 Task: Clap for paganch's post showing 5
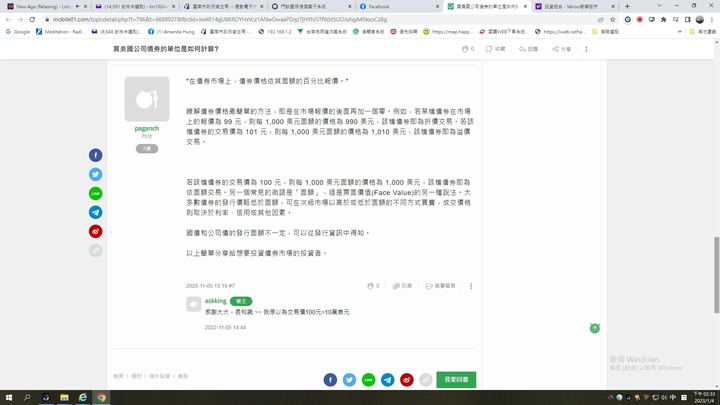[x=373, y=286]
